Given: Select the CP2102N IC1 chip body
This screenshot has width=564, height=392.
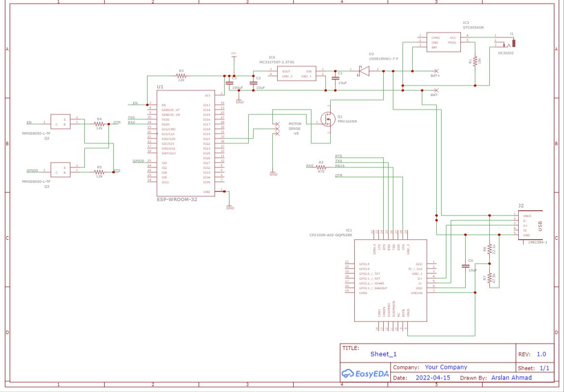Looking at the screenshot, I should 390,281.
